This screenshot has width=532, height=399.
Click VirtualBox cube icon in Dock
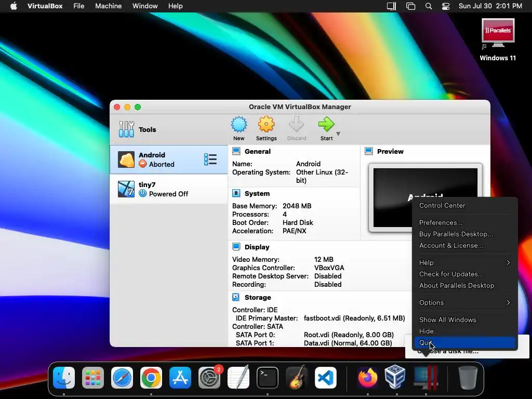pyautogui.click(x=395, y=377)
